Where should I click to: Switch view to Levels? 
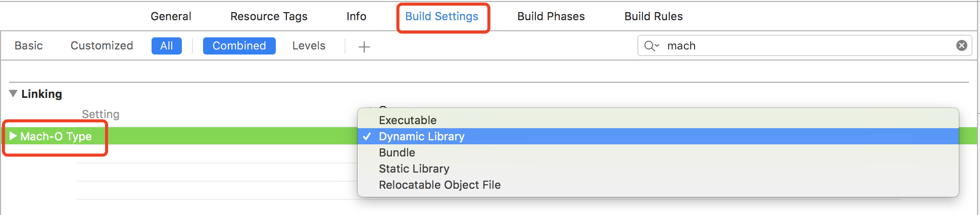coord(309,45)
